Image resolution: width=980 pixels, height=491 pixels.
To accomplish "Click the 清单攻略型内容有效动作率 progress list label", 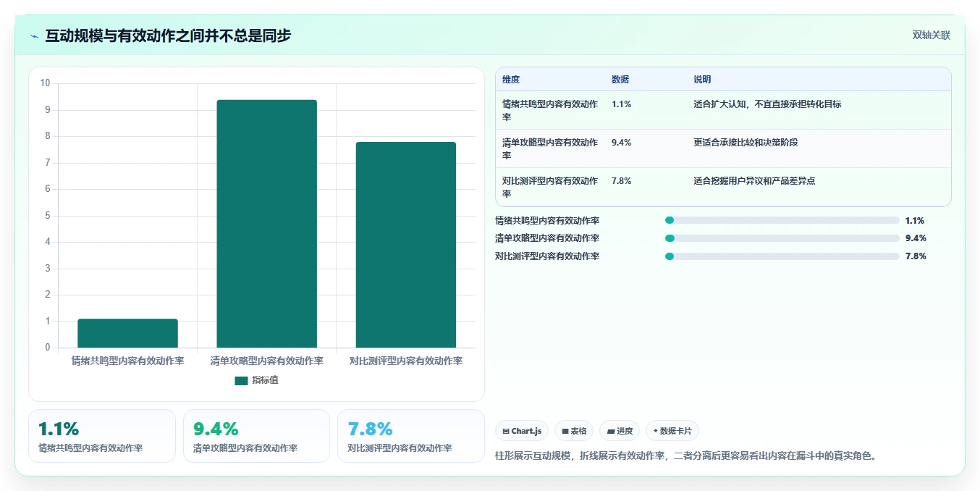I will click(547, 238).
